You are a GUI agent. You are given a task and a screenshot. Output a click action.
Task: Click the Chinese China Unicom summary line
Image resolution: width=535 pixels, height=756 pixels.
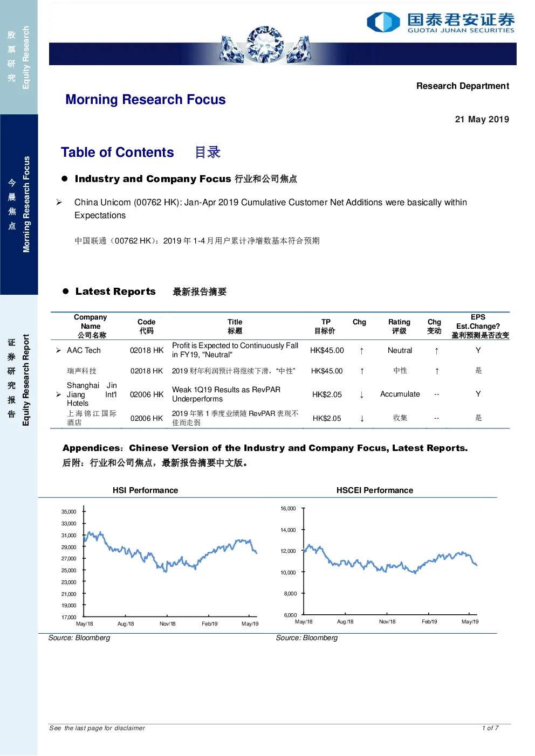tap(197, 241)
